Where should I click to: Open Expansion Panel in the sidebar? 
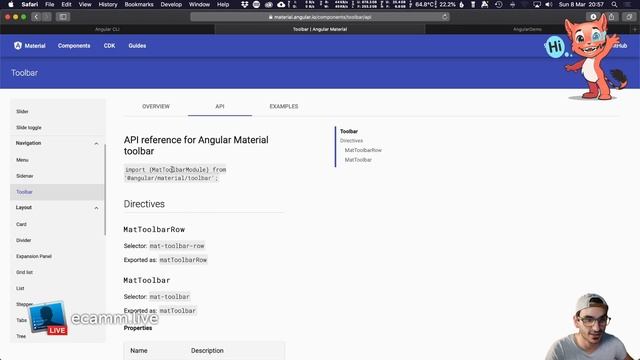tap(34, 256)
